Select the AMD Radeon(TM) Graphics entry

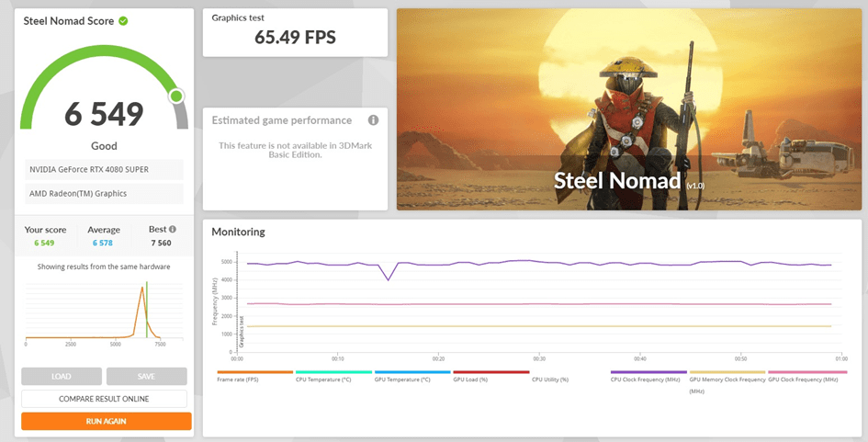pyautogui.click(x=104, y=193)
